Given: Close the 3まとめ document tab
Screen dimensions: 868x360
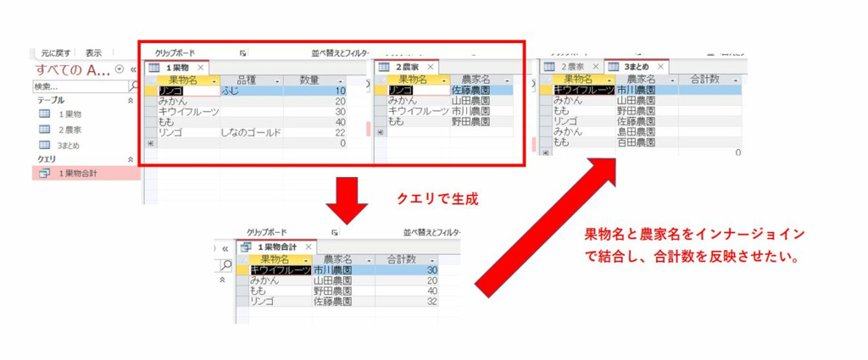Looking at the screenshot, I should [660, 66].
